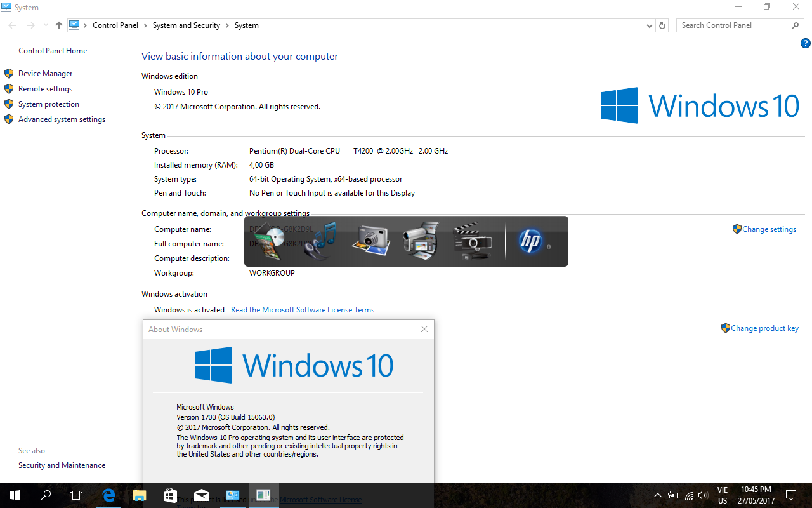Click the small info icon beside HP logo
Screen dimensions: 812x508
pos(549,246)
